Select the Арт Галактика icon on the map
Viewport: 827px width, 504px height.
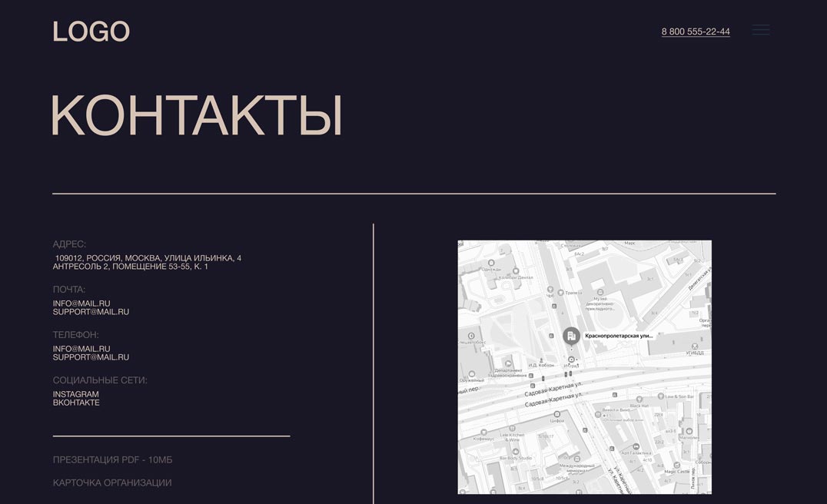636,446
